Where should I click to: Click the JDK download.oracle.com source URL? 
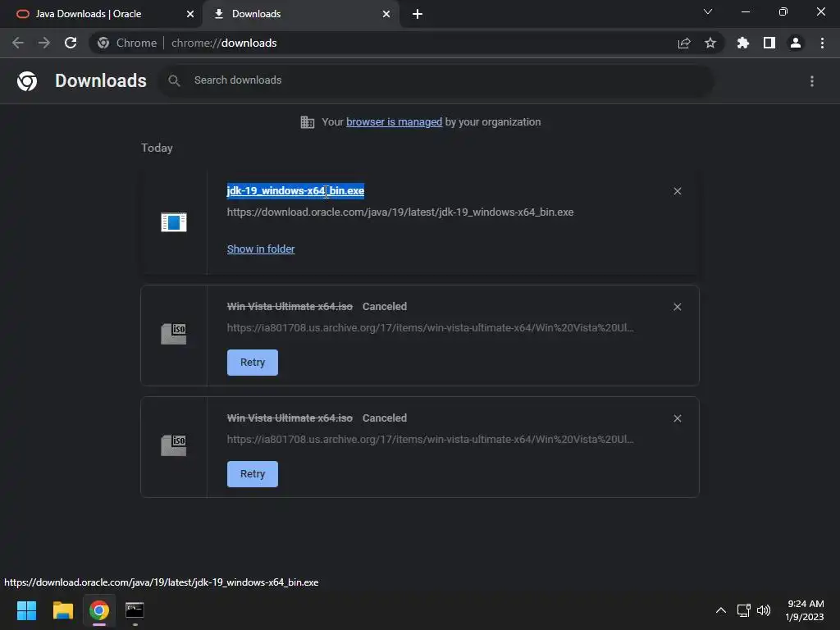click(399, 212)
